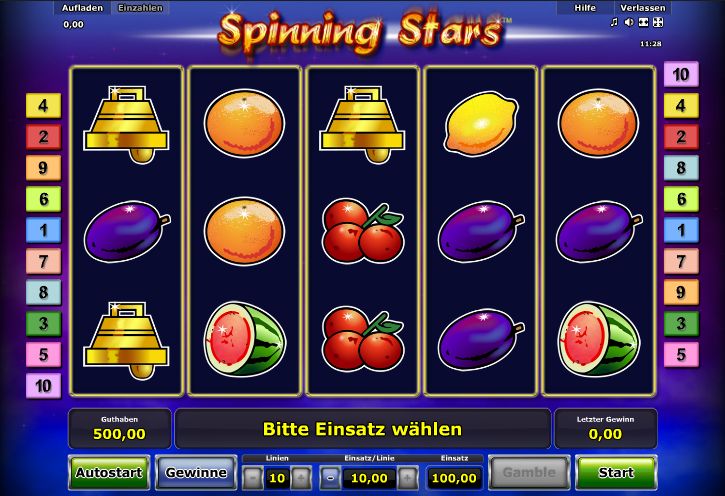Screen dimensions: 725x496
Task: Click the window resize icon beside sound
Action: point(643,22)
